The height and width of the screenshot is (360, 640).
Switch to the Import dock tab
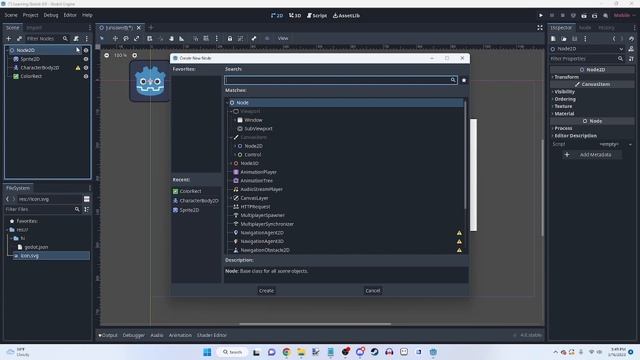click(34, 27)
